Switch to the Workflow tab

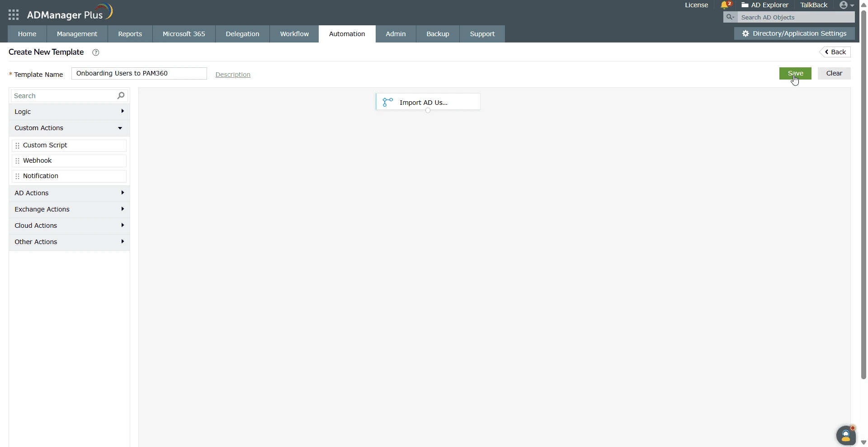pos(294,34)
